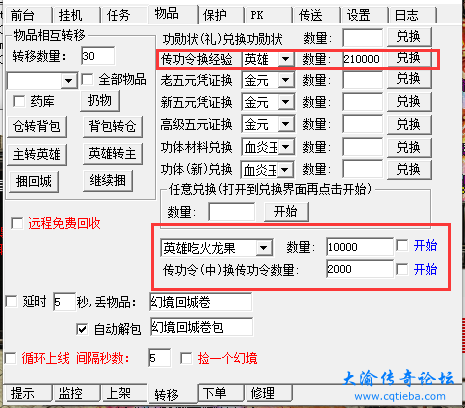Click 兑换 for 功体材料兑换

point(409,147)
